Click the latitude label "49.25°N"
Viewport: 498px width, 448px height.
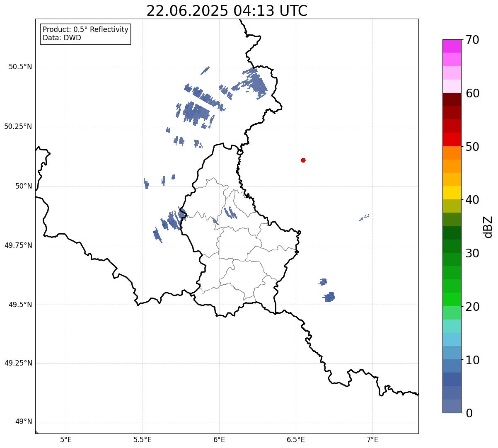pos(18,363)
